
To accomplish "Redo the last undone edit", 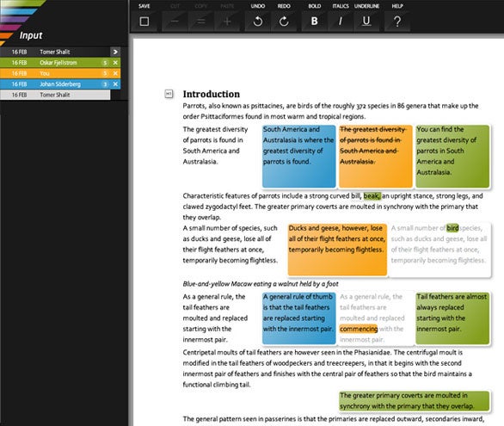I will click(x=284, y=22).
